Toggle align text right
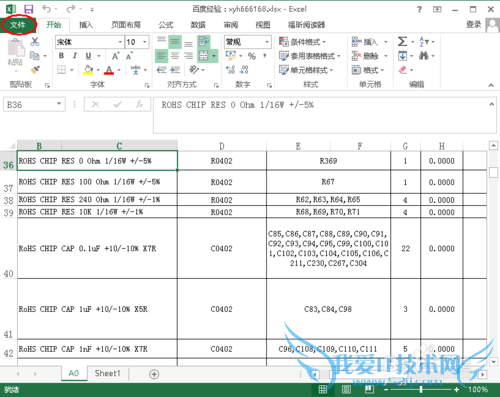The height and width of the screenshot is (397, 500). (189, 56)
